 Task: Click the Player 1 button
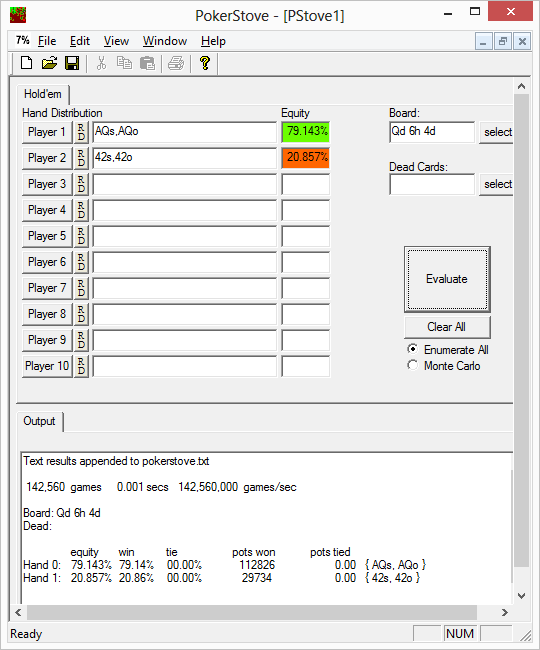(x=47, y=132)
